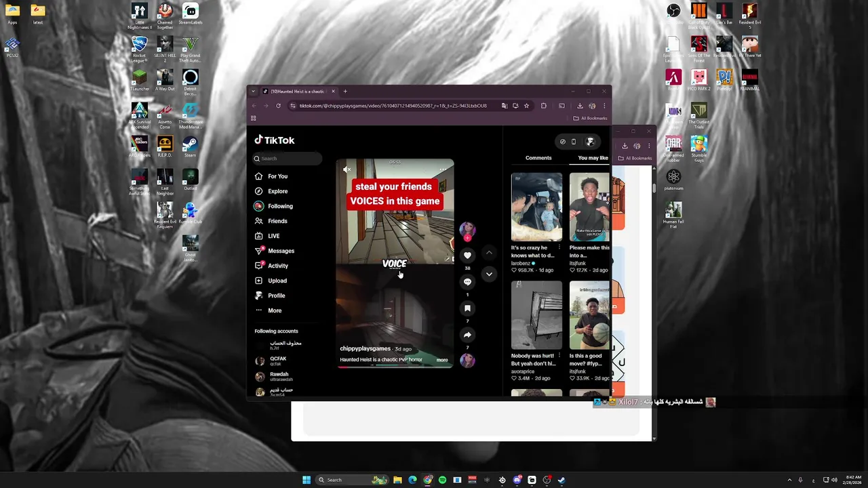The height and width of the screenshot is (488, 868).
Task: Open LIVE in TikTok sidebar
Action: tap(267, 236)
